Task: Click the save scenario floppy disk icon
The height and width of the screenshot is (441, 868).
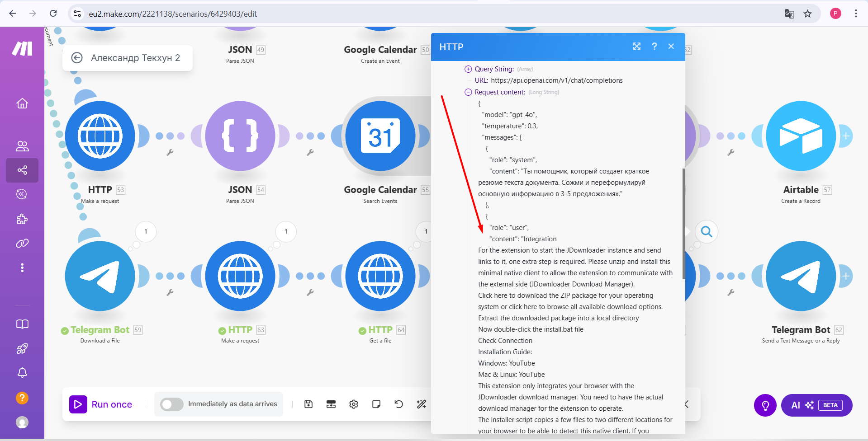Action: (308, 404)
